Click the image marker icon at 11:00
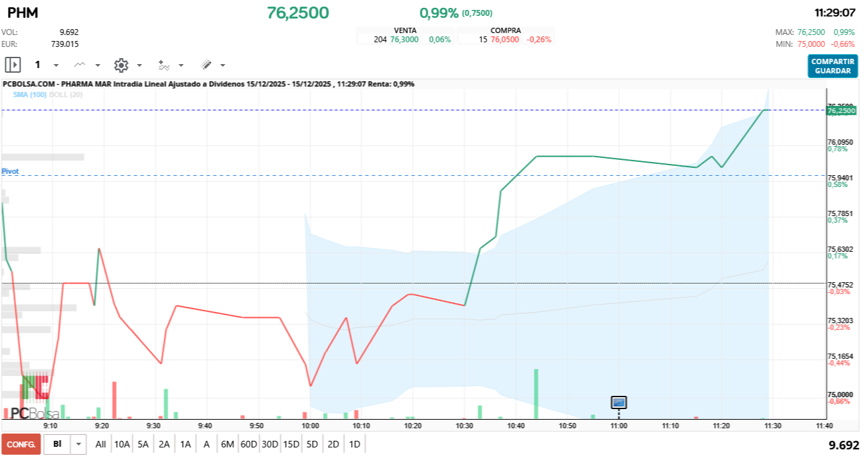The image size is (868, 458). pos(619,402)
